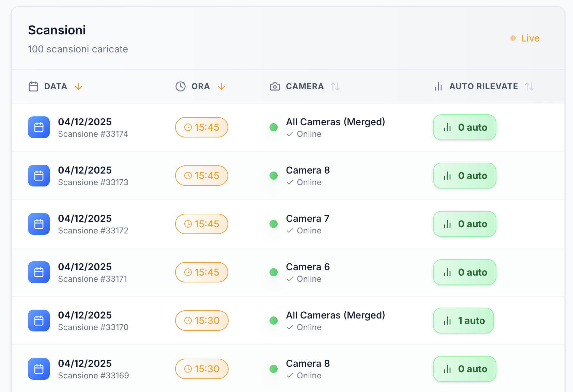This screenshot has height=392, width=573.
Task: Click the sort arrows next to CAMERA
Action: coord(336,86)
